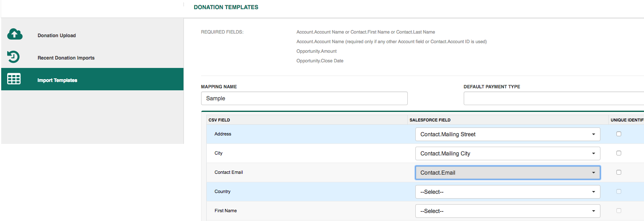This screenshot has width=644, height=221.
Task: Click the Unique Identifier column header
Action: click(626, 120)
